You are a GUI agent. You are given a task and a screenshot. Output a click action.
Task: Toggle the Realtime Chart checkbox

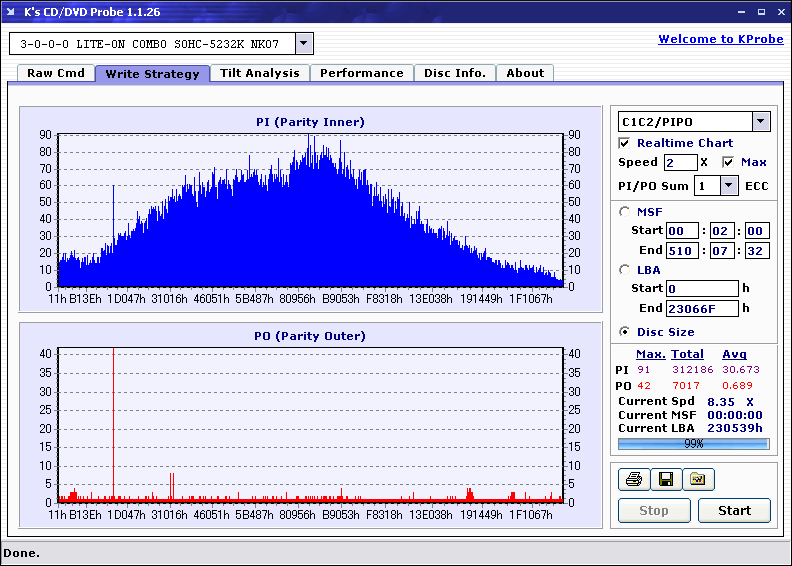625,143
